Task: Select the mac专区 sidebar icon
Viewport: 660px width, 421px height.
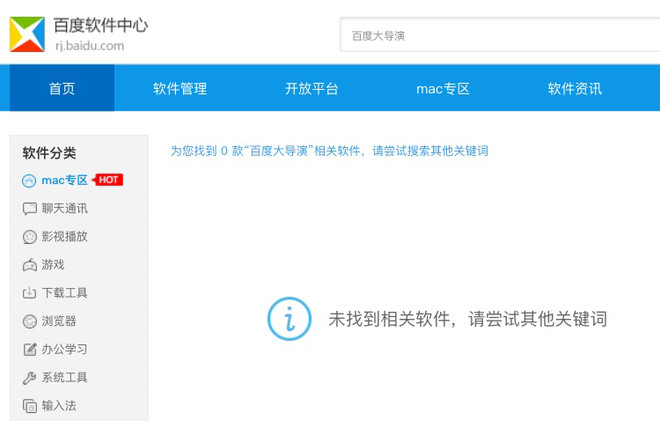Action: tap(29, 181)
